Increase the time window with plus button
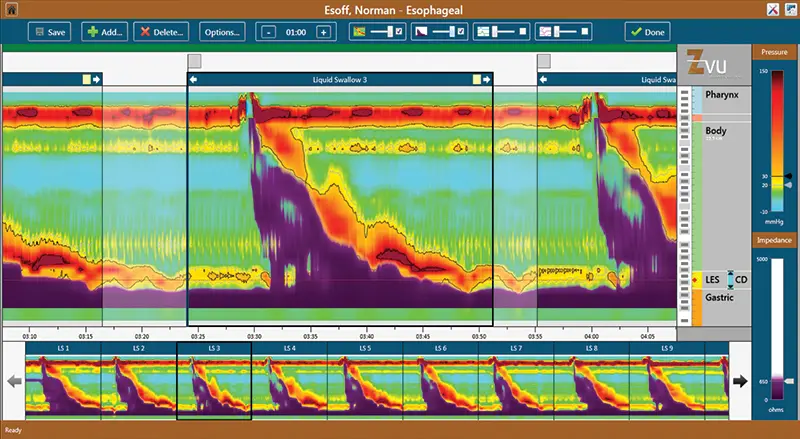Screen dimensions: 800x439 pos(323,32)
